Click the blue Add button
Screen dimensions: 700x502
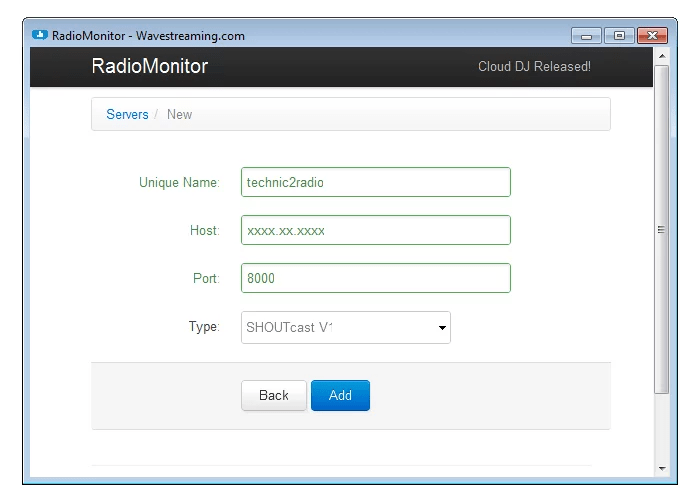(x=340, y=395)
